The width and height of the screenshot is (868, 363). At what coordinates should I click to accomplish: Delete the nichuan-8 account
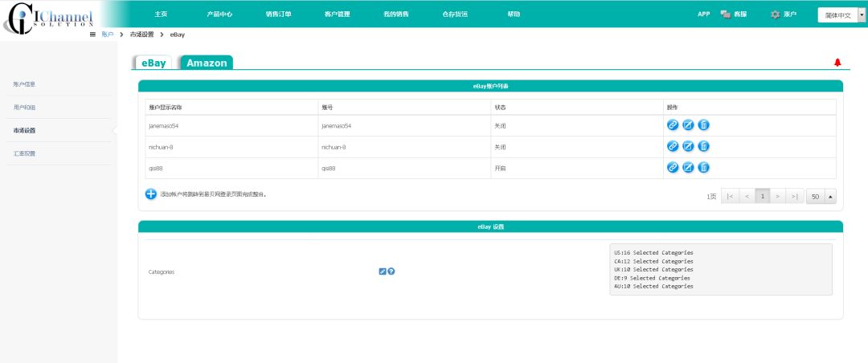tap(703, 147)
